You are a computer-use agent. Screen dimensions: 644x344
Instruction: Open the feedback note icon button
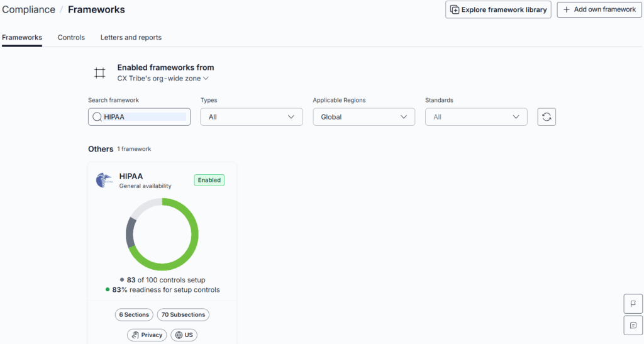pos(633,326)
